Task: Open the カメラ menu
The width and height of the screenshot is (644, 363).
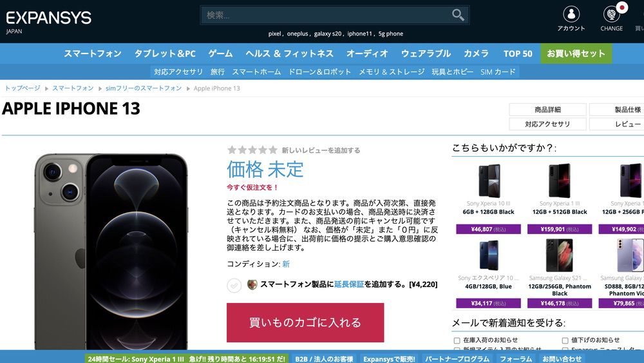Action: point(477,54)
